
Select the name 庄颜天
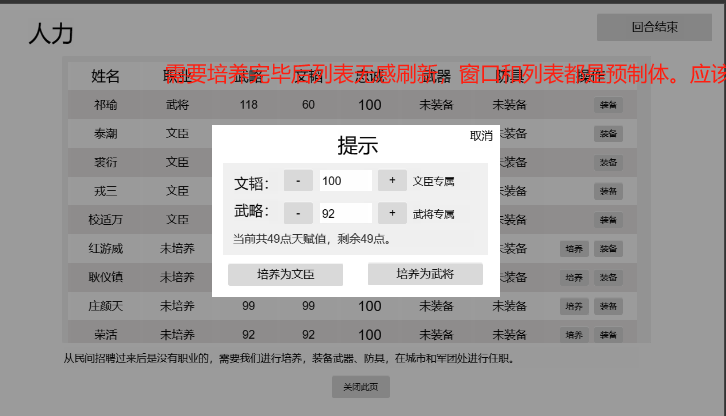pos(106,306)
